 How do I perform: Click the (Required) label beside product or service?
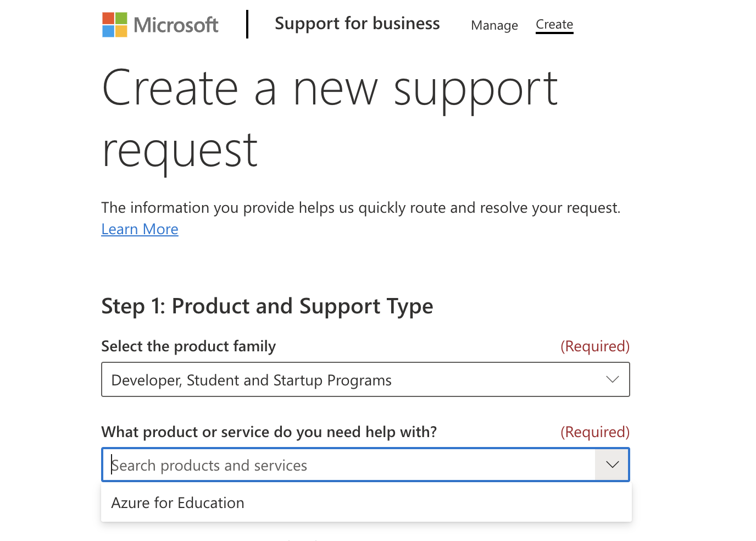pos(595,432)
